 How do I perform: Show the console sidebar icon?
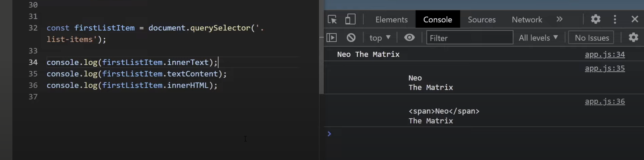[331, 38]
